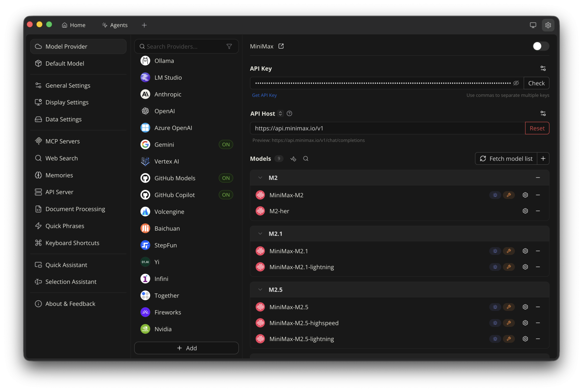Click the search models magnifier icon
This screenshot has height=392, width=583.
point(306,159)
